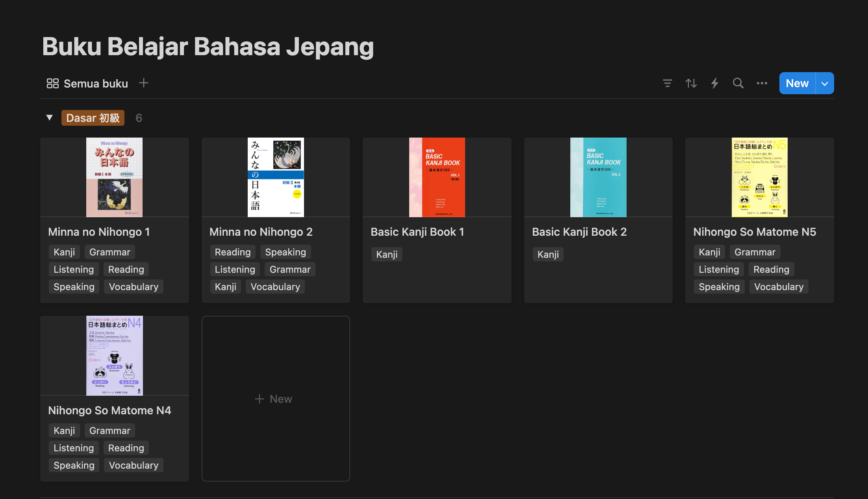Viewport: 868px width, 499px height.
Task: Click the blue New button
Action: click(x=797, y=83)
